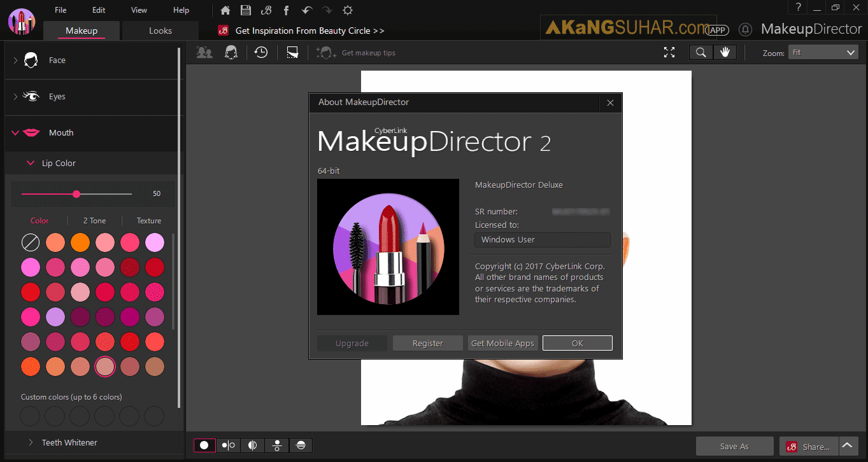Open the face detection tool
Screen dimensions: 868x462
pos(204,52)
